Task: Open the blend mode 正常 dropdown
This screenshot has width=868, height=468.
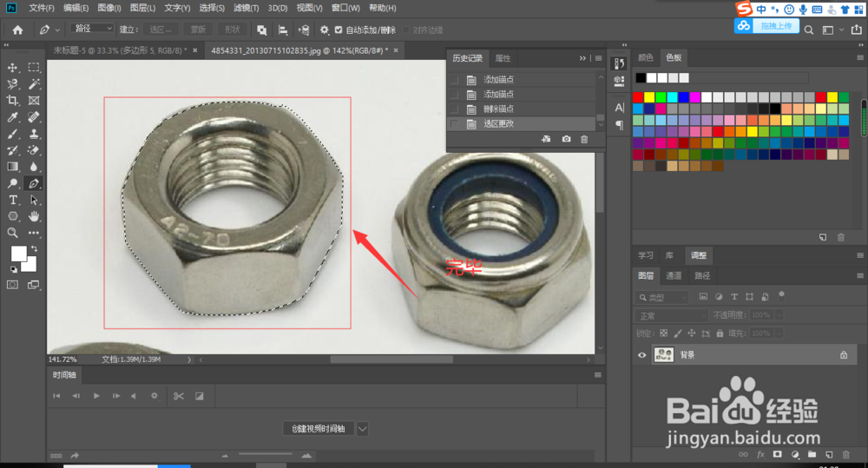Action: (x=672, y=316)
